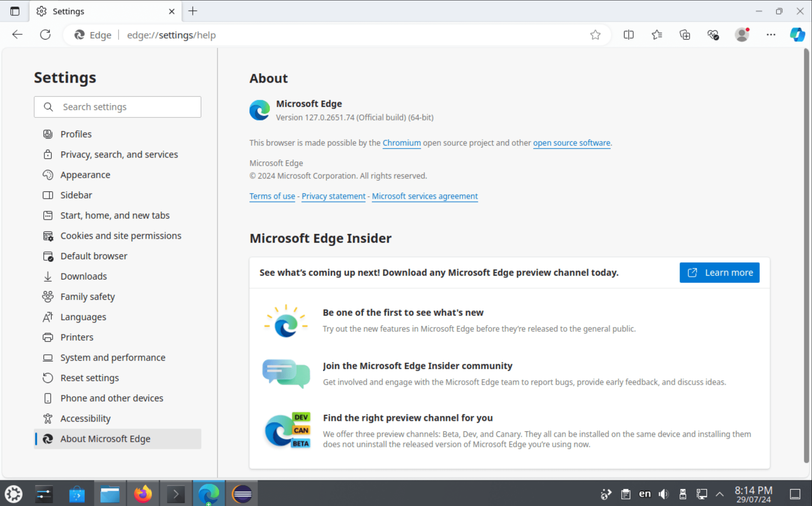Expand hidden system tray icons
Viewport: 812px width, 506px height.
720,494
